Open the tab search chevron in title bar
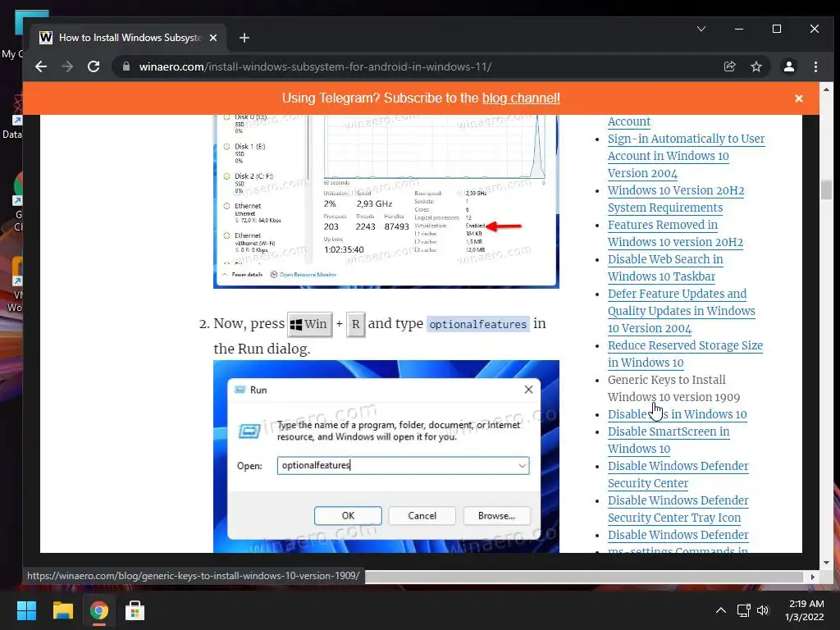The image size is (840, 630). [x=701, y=29]
